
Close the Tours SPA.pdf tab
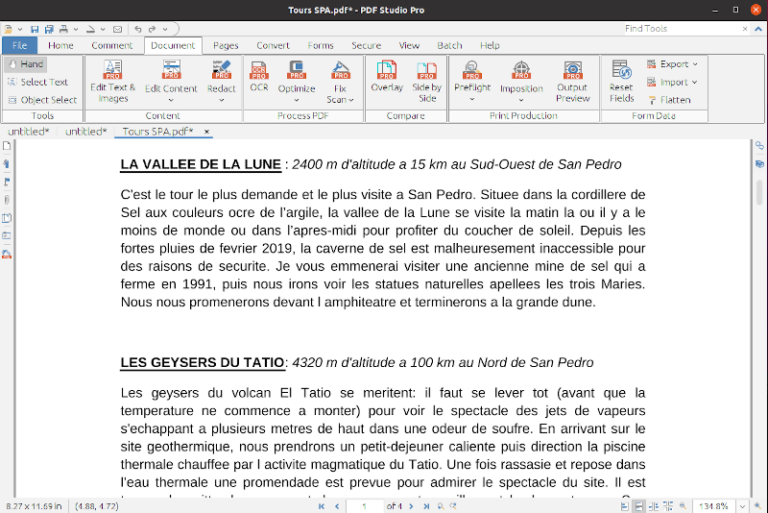click(207, 131)
